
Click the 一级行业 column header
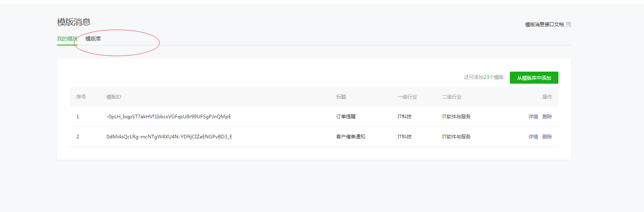407,97
